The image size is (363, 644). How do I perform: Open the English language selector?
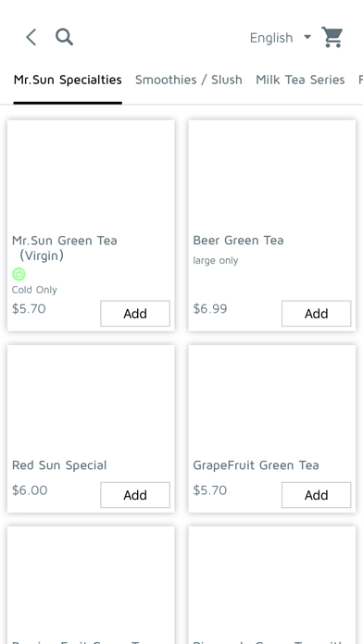pos(281,38)
